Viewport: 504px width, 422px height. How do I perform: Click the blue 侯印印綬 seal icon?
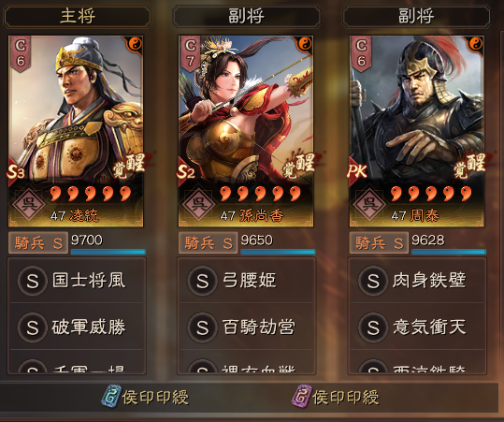pyautogui.click(x=111, y=397)
